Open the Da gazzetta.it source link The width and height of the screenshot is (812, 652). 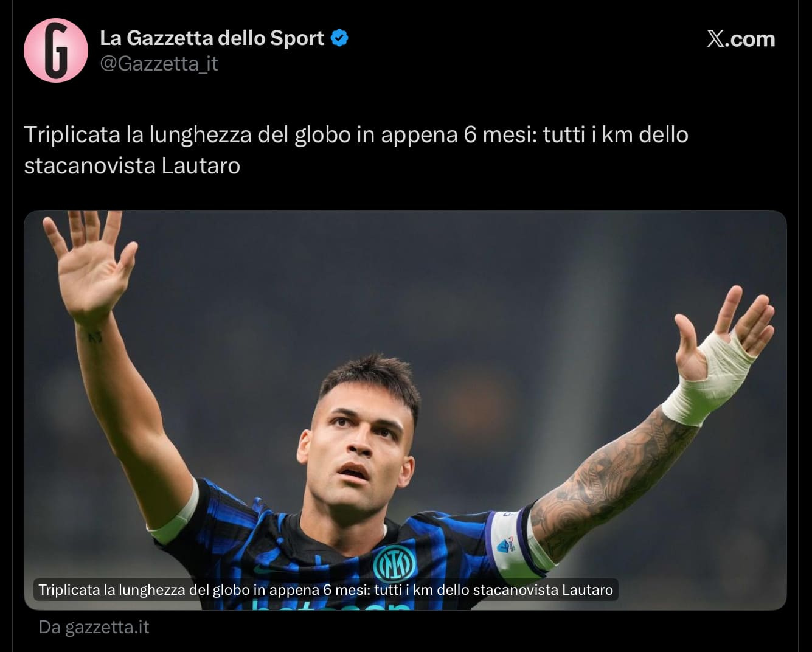coord(94,627)
